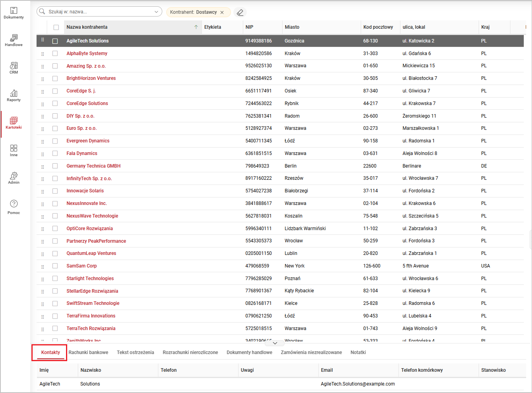Open Admin settings in sidebar
The width and height of the screenshot is (532, 393).
(14, 178)
